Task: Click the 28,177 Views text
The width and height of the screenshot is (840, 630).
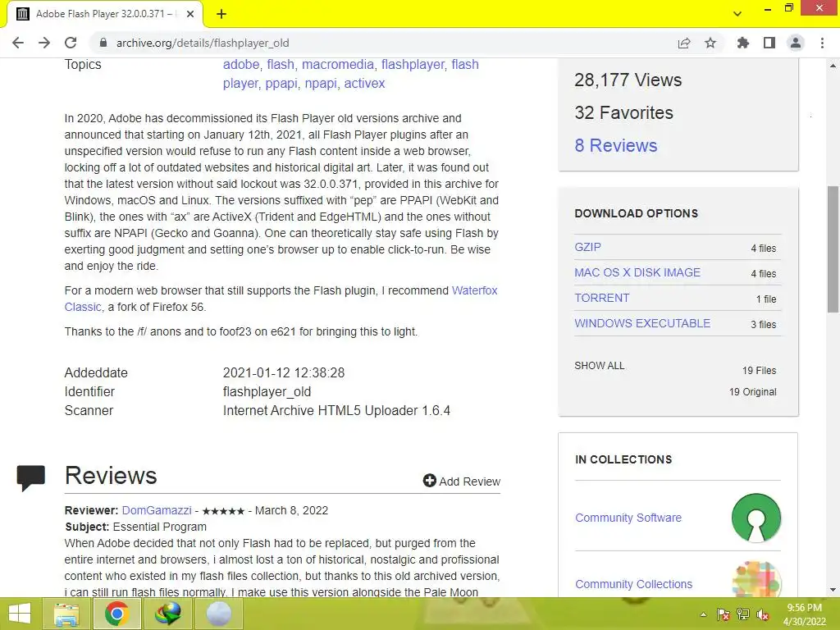Action: click(x=628, y=80)
